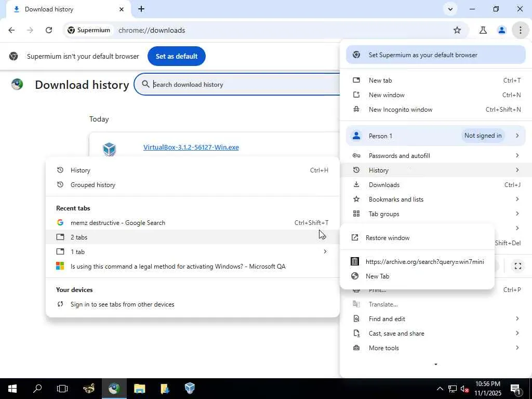532x399 pixels.
Task: Click the network tray icon
Action: (x=453, y=389)
